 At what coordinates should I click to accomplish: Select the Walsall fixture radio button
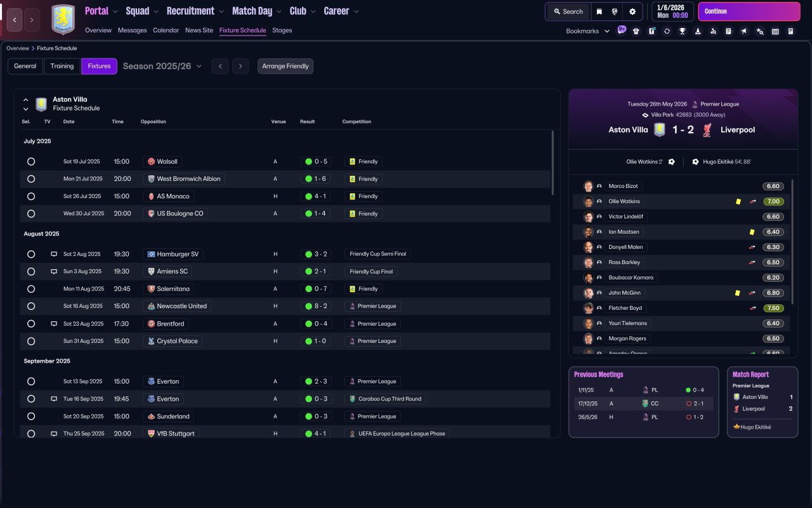(31, 162)
